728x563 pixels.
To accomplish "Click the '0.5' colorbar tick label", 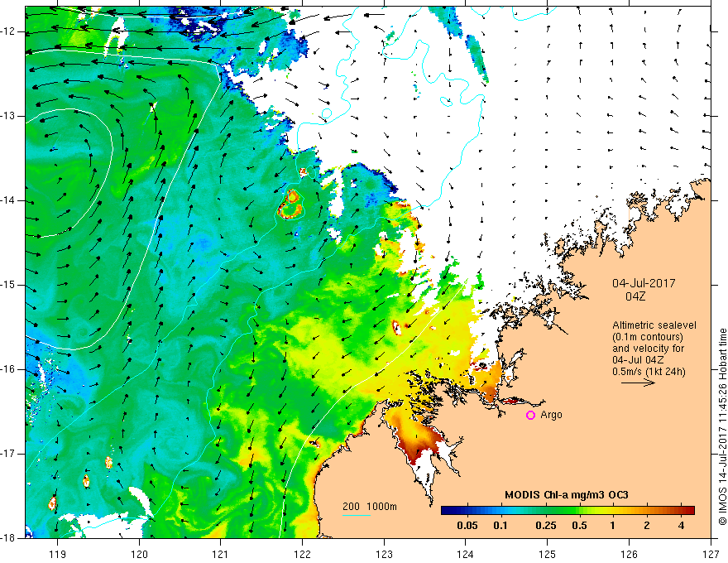I will 579,526.
